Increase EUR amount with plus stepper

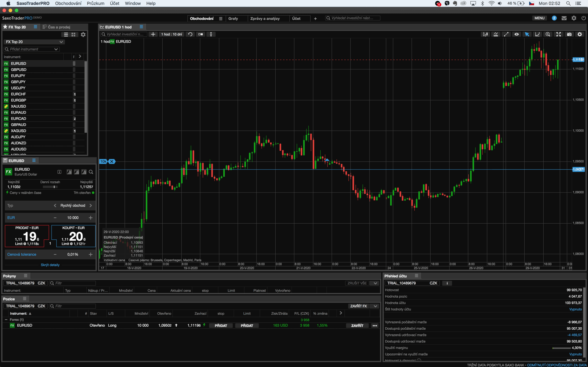click(x=91, y=218)
